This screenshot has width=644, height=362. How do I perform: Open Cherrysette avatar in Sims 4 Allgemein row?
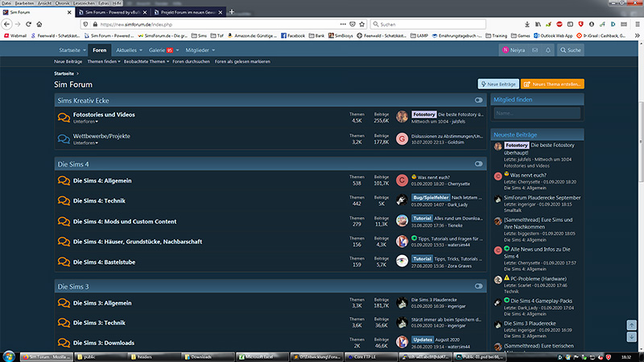coord(402,180)
